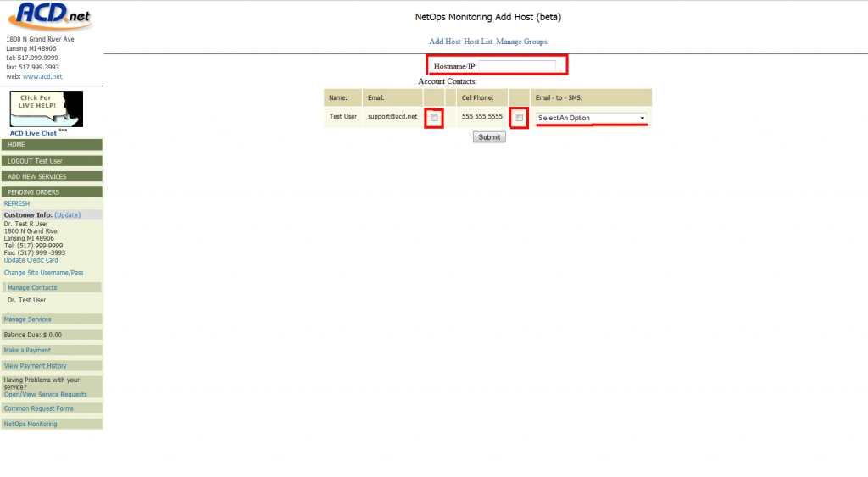This screenshot has width=868, height=477.
Task: Open the Add Host link
Action: [x=444, y=42]
